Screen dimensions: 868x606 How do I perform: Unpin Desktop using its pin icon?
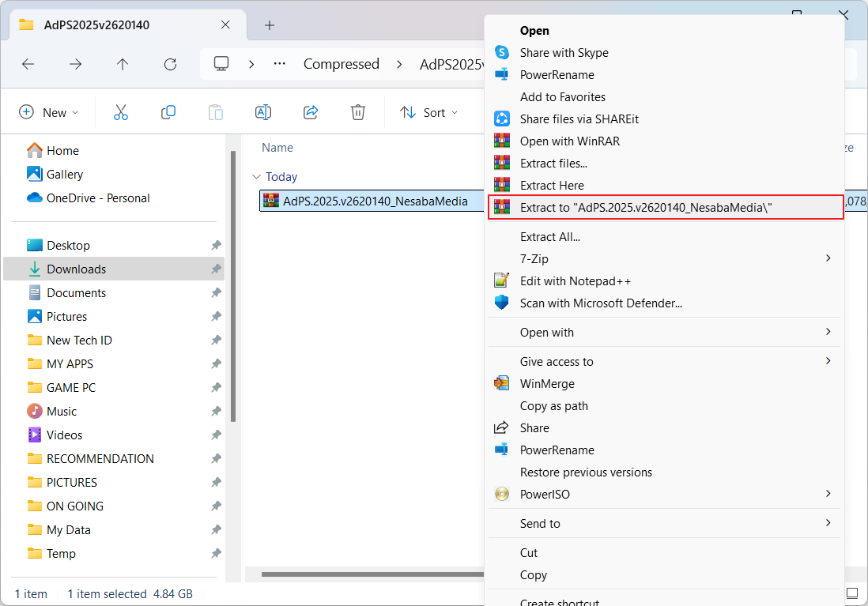[216, 245]
